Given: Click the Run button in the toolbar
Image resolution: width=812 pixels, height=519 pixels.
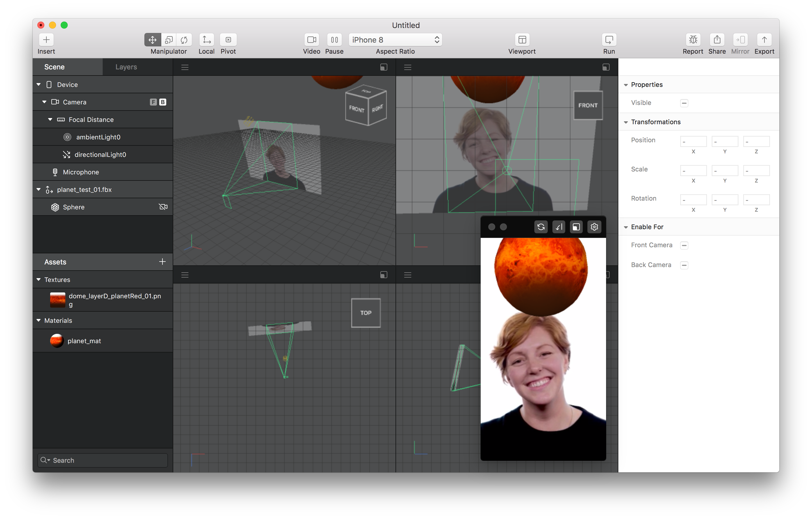Looking at the screenshot, I should [x=609, y=39].
